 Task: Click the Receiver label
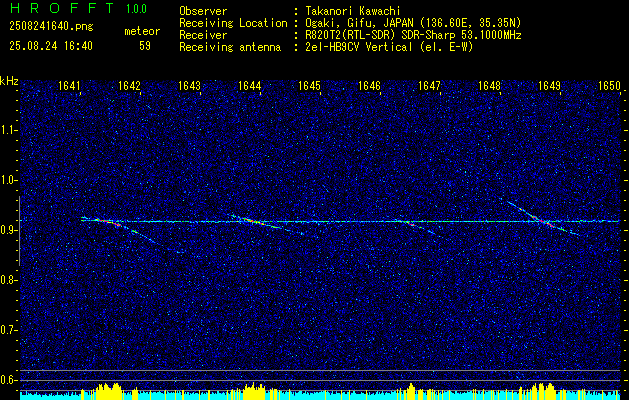(x=203, y=35)
